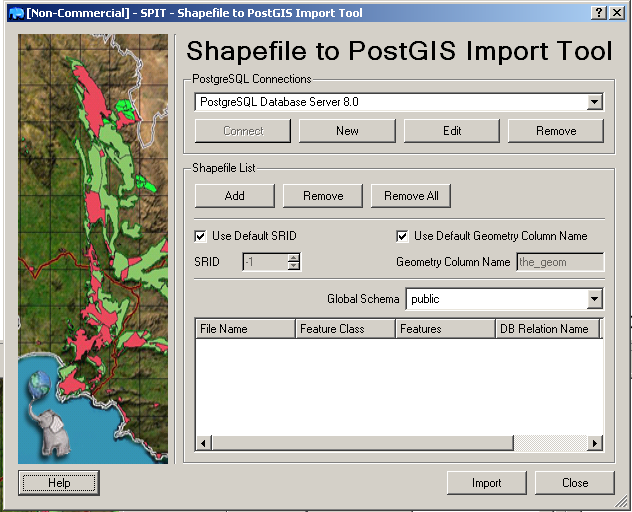Toggle Use Default SRID checkbox
The image size is (632, 512).
tap(200, 236)
